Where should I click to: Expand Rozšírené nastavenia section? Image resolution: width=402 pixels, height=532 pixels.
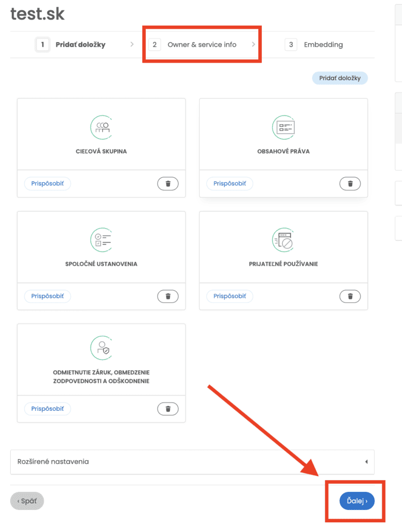[192, 462]
